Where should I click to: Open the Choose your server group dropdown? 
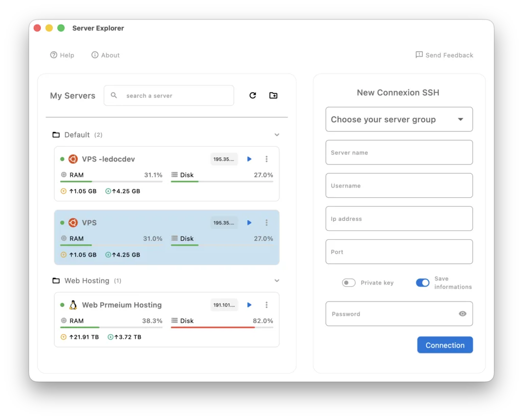[399, 119]
